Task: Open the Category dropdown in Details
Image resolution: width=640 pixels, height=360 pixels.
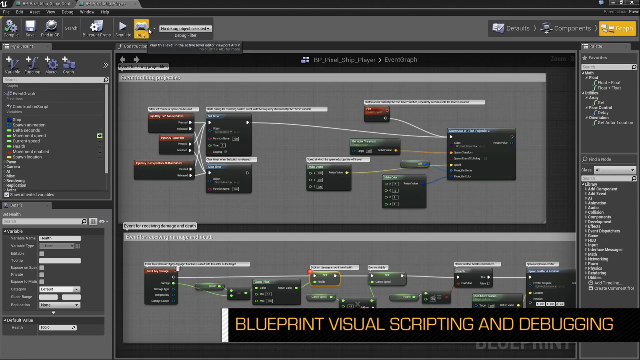Action: pyautogui.click(x=60, y=289)
